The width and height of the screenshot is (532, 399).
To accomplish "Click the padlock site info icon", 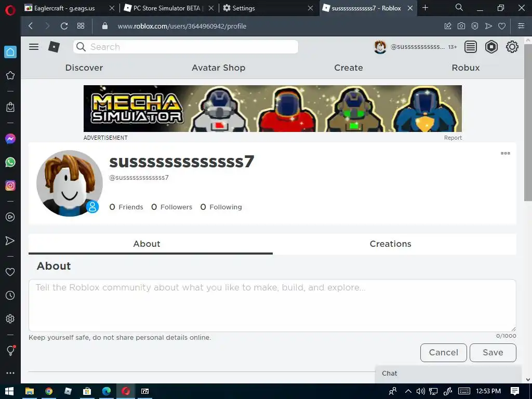I will point(105,26).
